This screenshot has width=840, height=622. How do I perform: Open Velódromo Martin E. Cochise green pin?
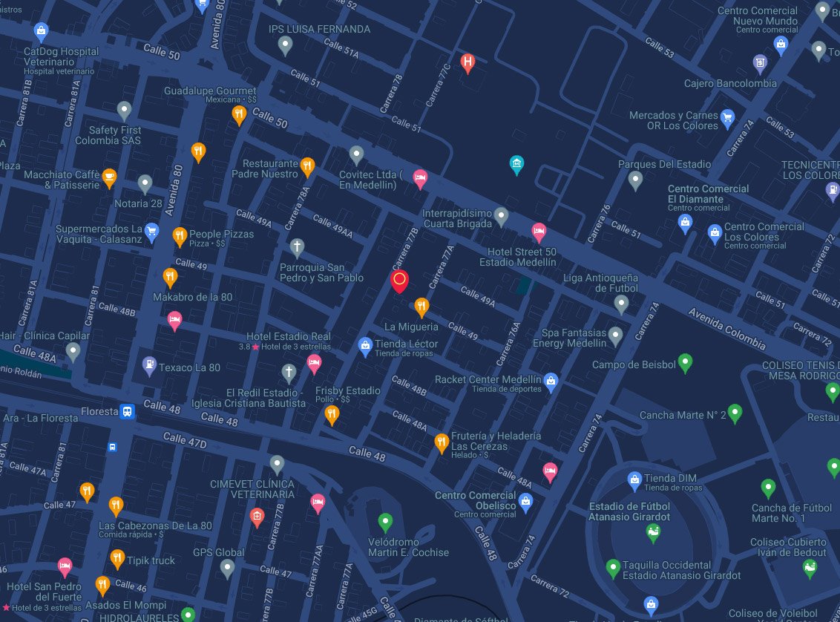tap(385, 522)
